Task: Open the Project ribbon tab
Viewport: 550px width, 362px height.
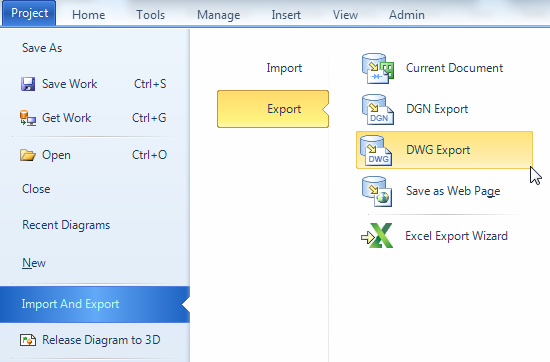Action: click(29, 13)
